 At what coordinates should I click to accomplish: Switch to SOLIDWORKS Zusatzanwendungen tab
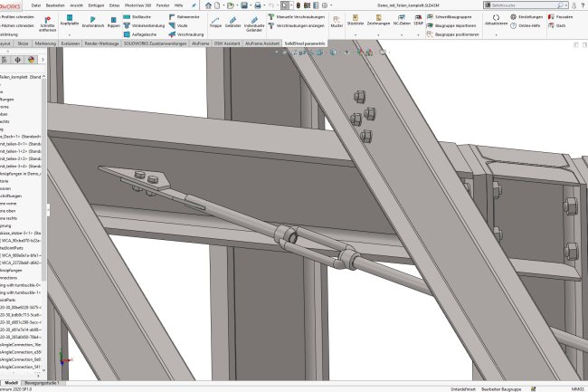coord(155,43)
